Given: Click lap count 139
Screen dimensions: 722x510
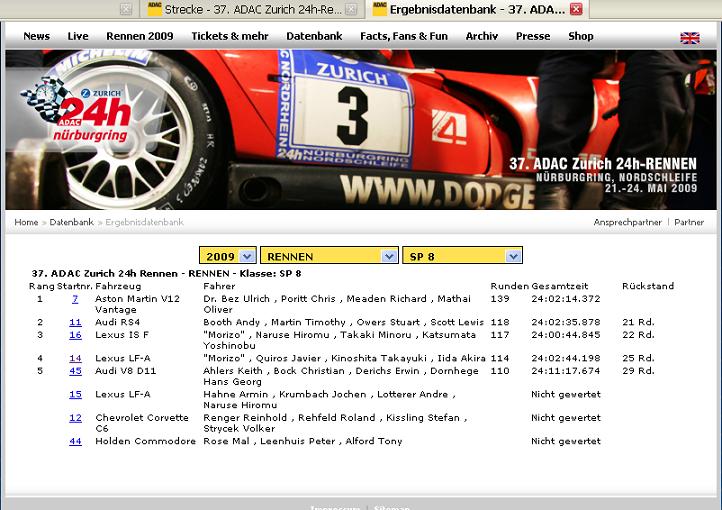Looking at the screenshot, I should 500,299.
